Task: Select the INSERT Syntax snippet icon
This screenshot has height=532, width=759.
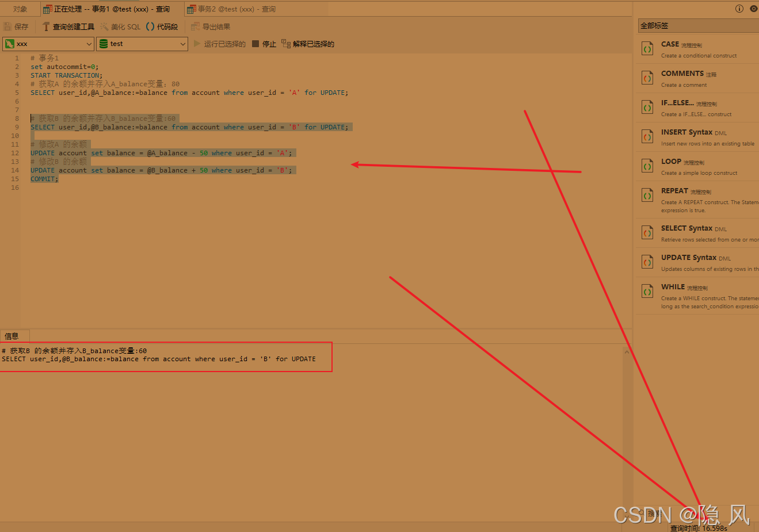Action: coord(647,137)
